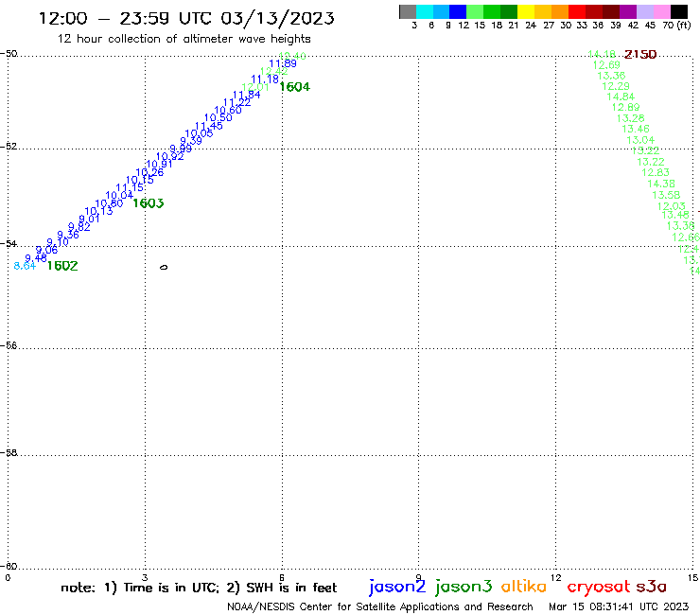Click the green 12.42 wave height value
Screen dimensions: 700x615
[274, 71]
